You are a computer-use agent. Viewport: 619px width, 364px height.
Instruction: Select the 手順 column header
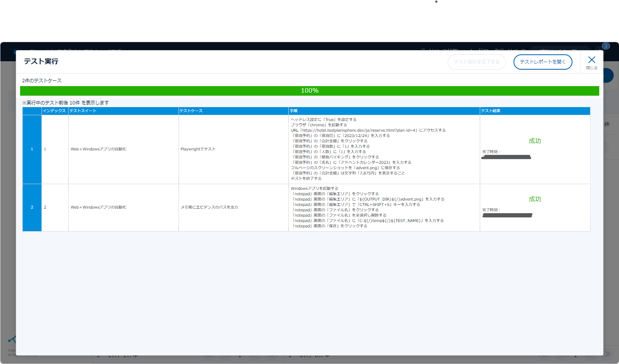coord(384,111)
